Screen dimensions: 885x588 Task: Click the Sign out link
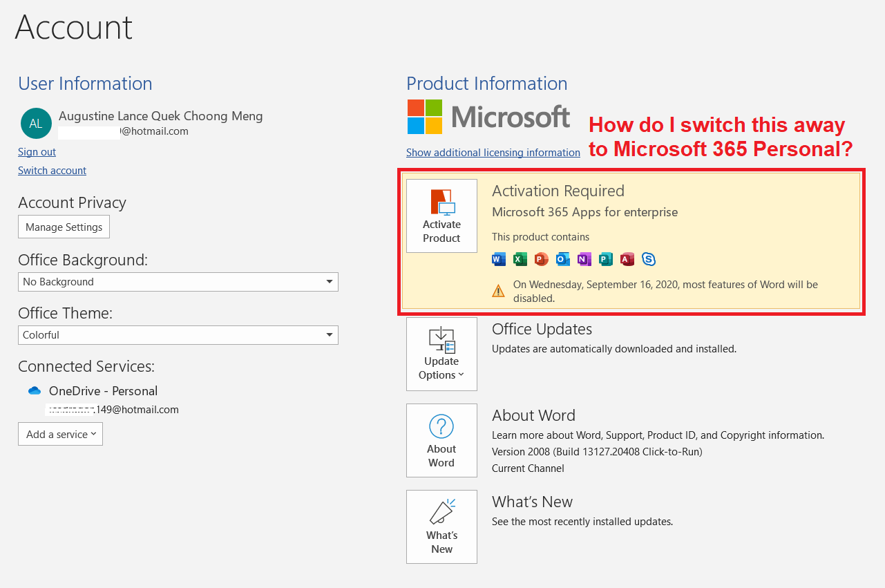point(37,152)
